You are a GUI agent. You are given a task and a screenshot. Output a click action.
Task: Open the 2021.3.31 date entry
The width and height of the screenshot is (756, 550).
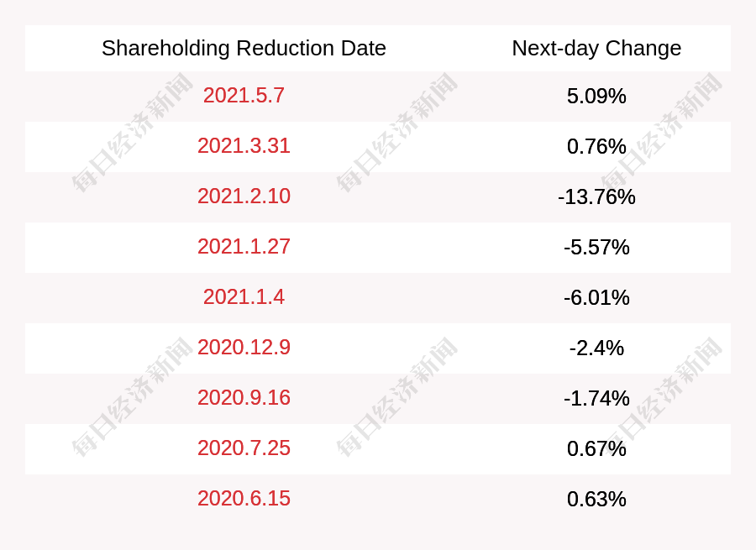tap(244, 146)
